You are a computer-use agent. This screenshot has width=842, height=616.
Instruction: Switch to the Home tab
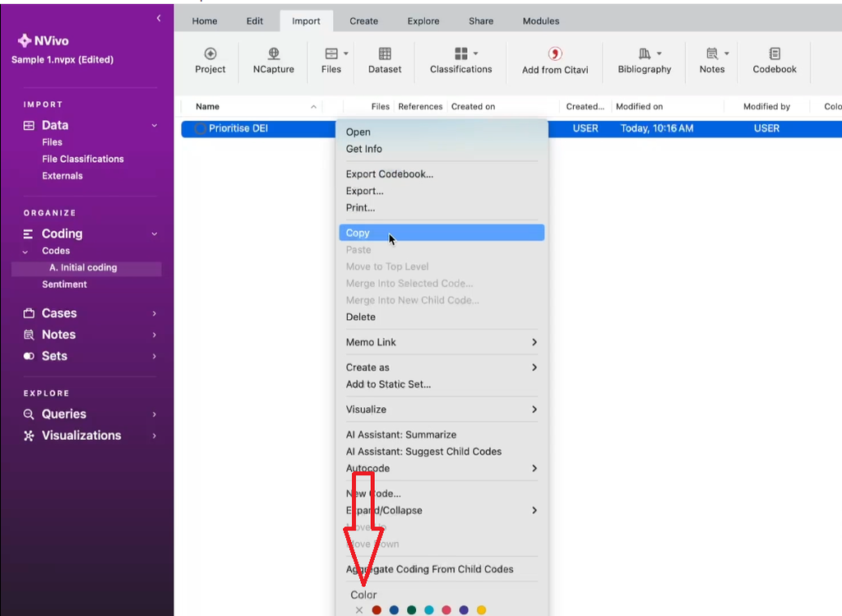205,21
